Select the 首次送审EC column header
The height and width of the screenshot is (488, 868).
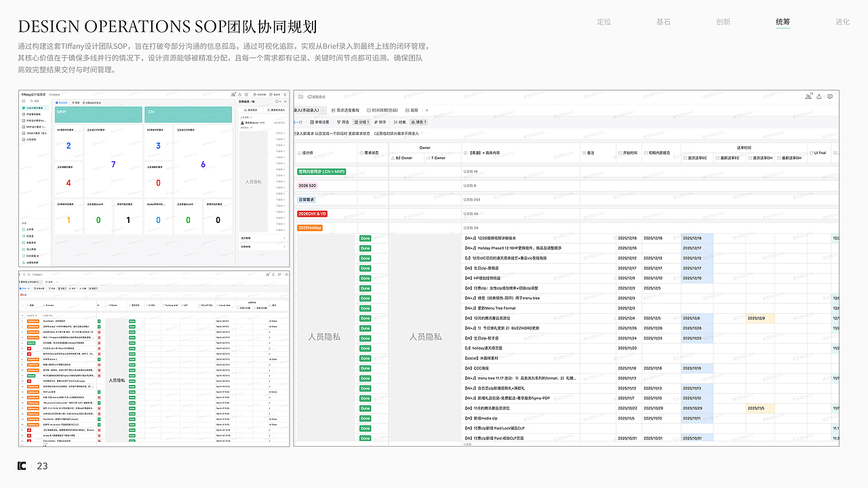coord(696,158)
